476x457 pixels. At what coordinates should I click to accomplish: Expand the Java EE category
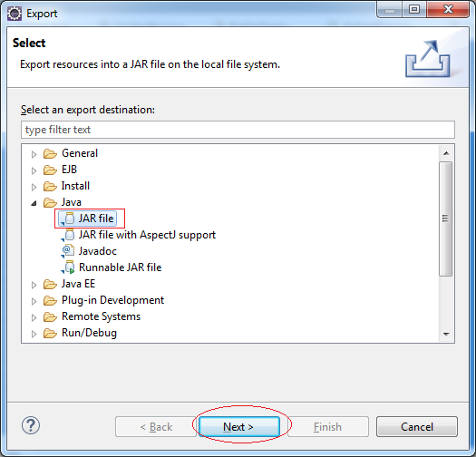click(x=34, y=285)
